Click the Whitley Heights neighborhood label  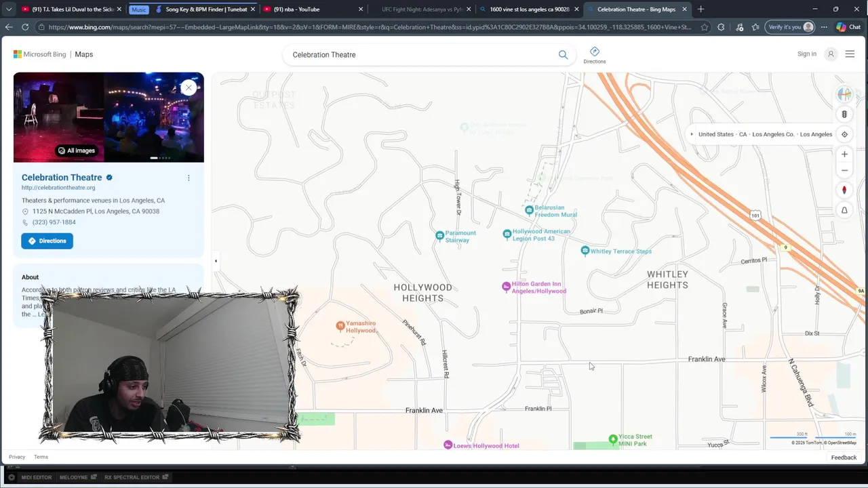pos(667,279)
